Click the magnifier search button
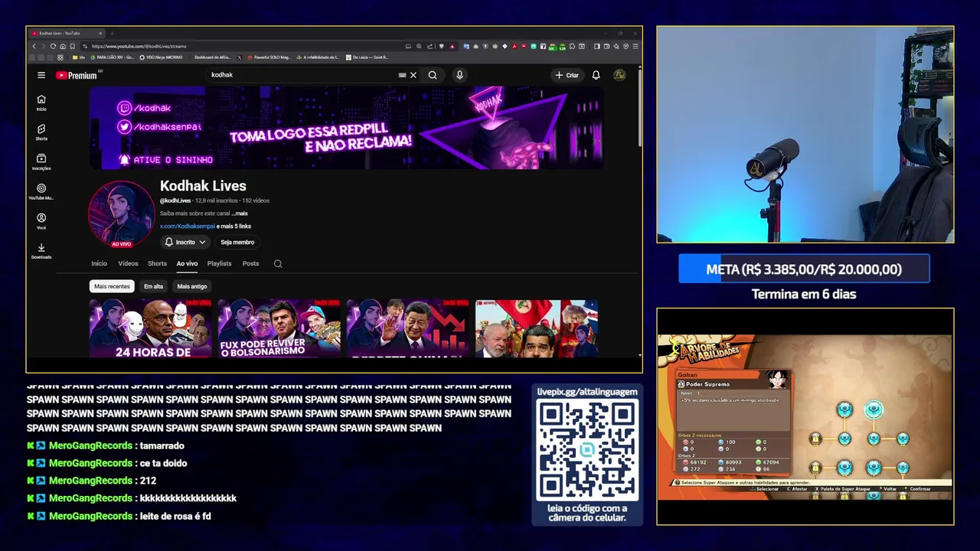980x551 pixels. [433, 75]
